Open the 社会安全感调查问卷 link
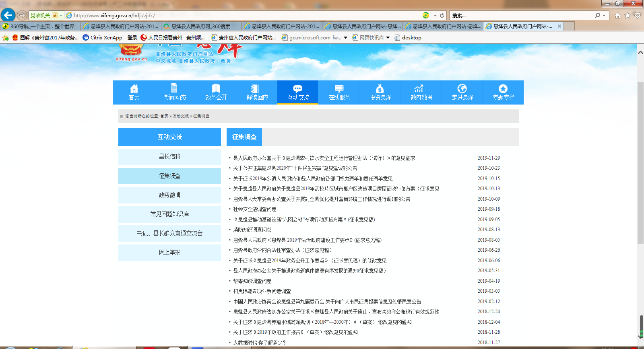The image size is (644, 349). (x=255, y=209)
